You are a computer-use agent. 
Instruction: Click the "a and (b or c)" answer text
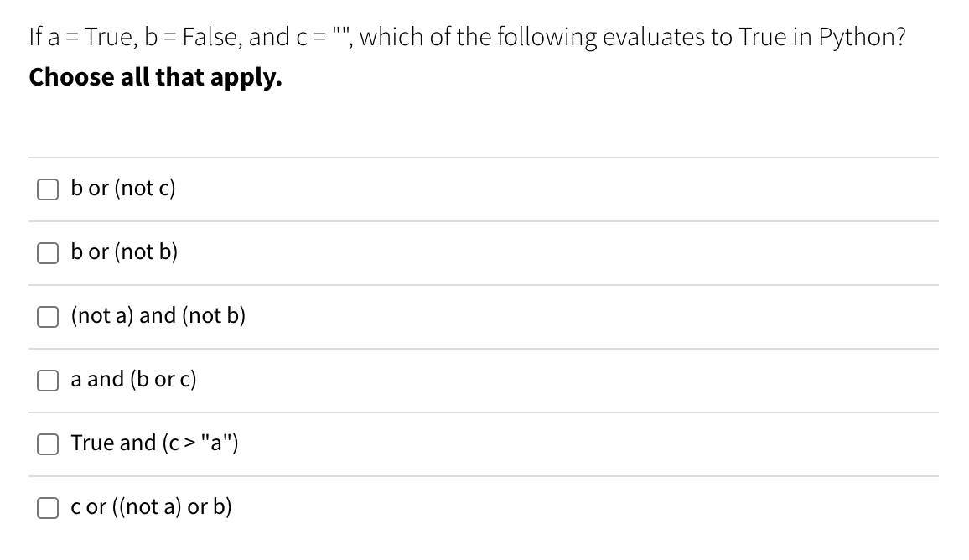(133, 379)
